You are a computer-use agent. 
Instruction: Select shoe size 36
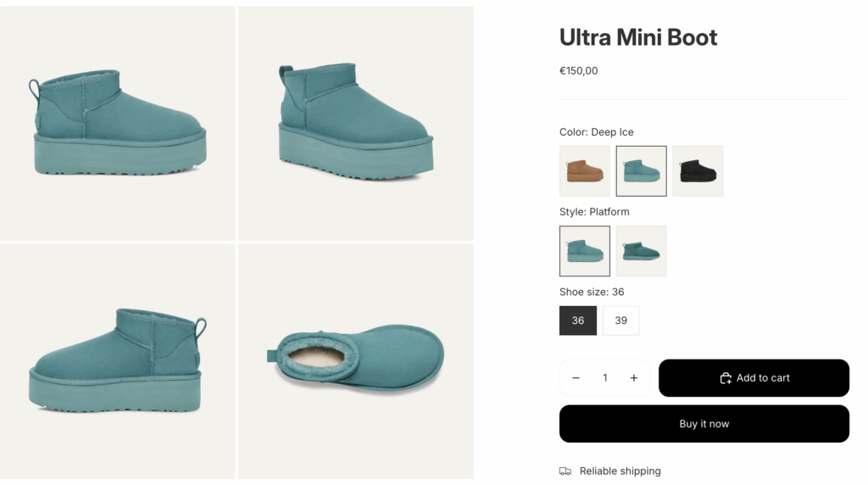(x=578, y=321)
